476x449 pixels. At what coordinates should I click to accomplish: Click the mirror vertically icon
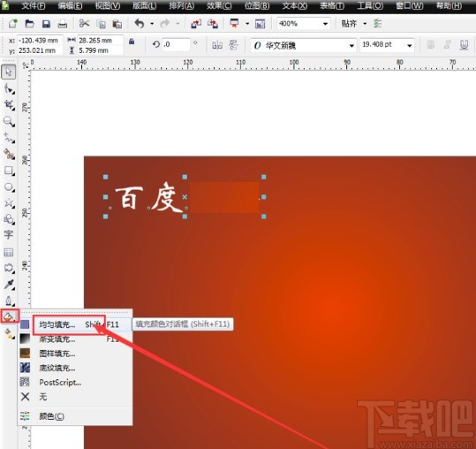click(x=233, y=45)
